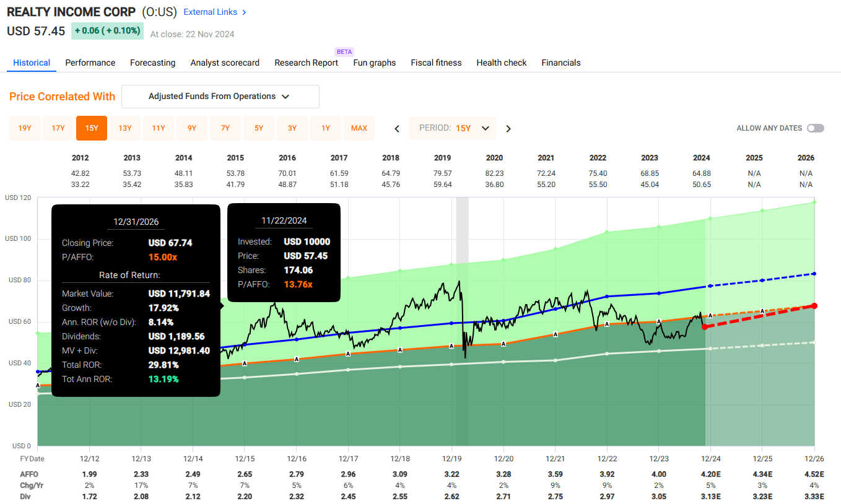Click the External Links chevron arrow
The width and height of the screenshot is (841, 504).
[x=244, y=12]
